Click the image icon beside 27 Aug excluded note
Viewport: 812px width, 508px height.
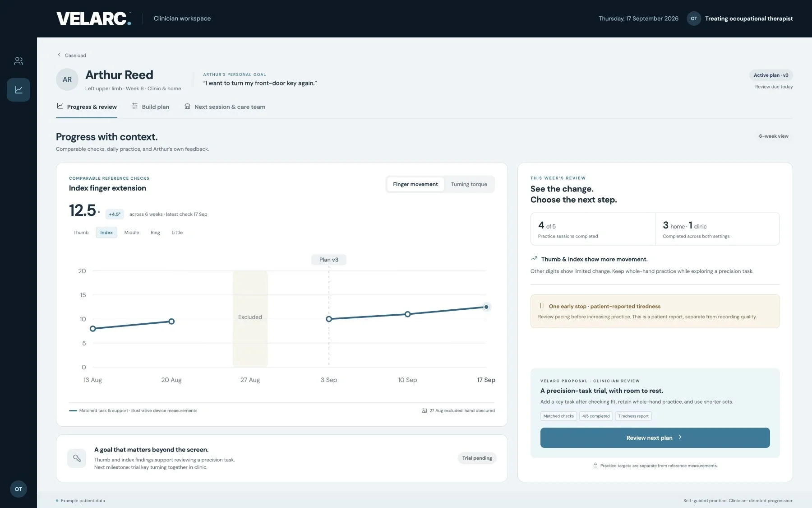pos(424,411)
